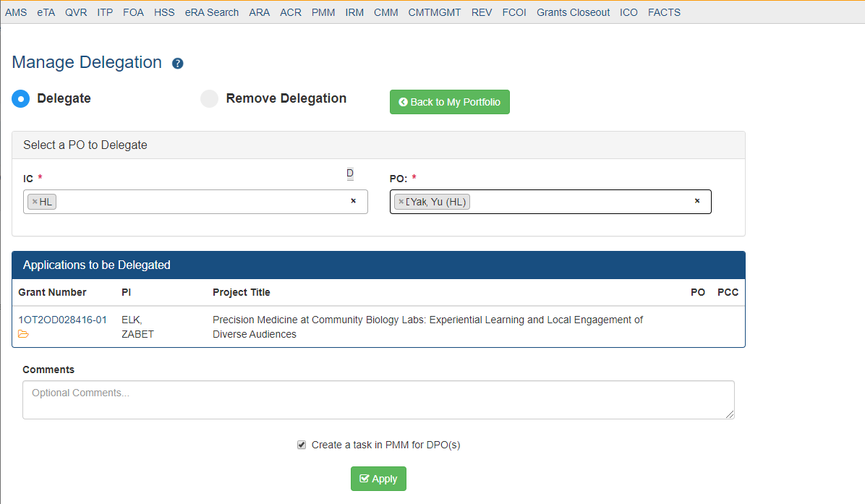Viewport: 865px width, 504px height.
Task: Open ICO menu item
Action: pos(629,12)
